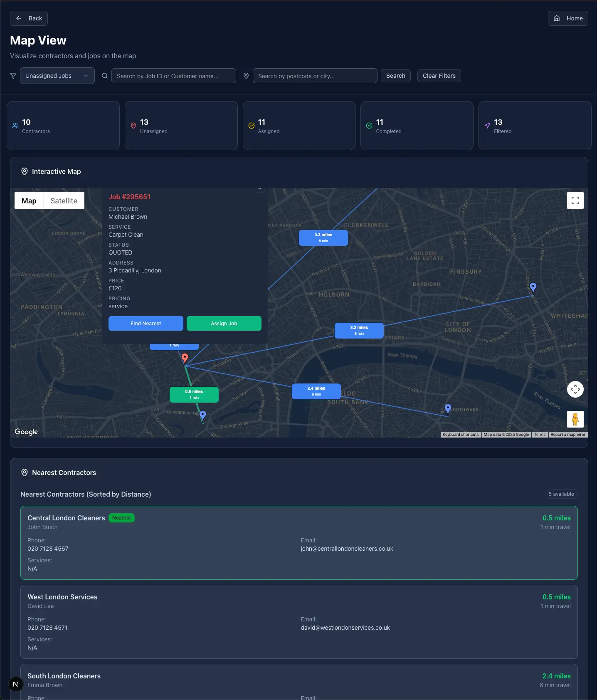
Task: Click the map camera pan control
Action: pyautogui.click(x=575, y=389)
